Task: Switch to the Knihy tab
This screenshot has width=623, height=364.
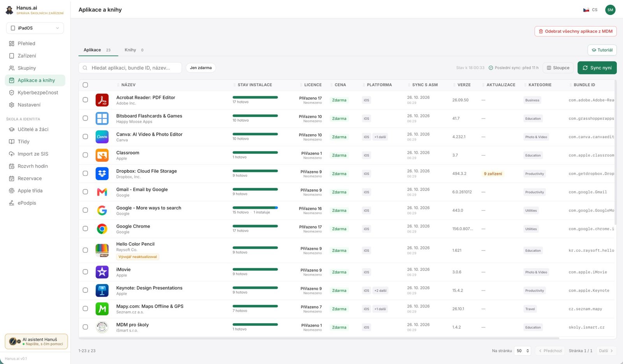Action: click(x=134, y=50)
